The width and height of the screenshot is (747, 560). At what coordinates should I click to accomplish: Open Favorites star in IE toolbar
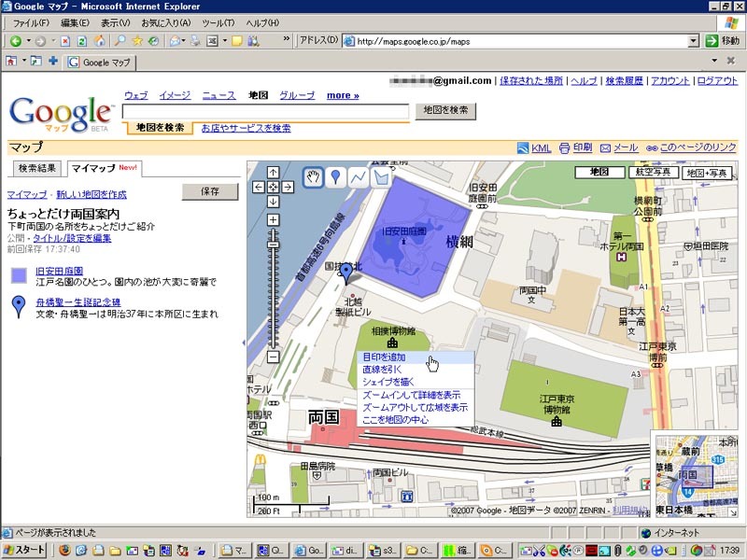[137, 41]
